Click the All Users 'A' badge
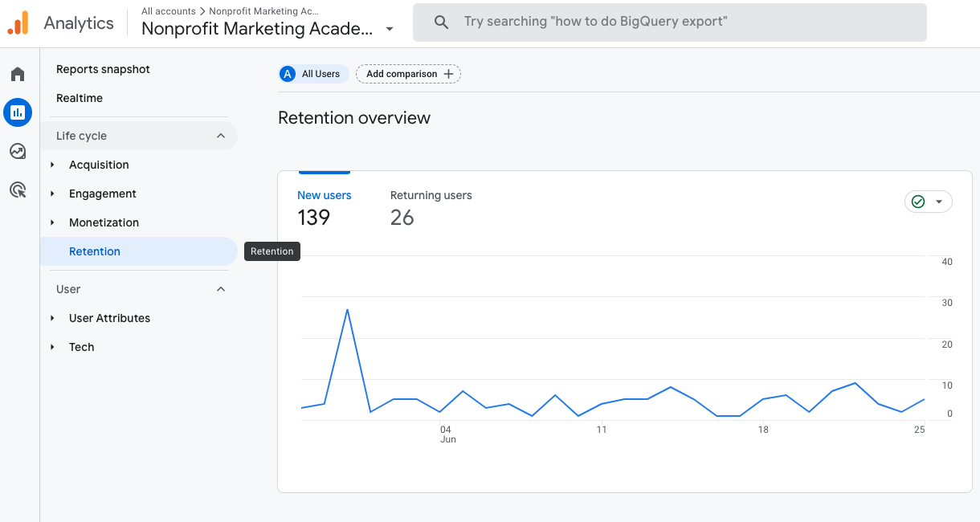The width and height of the screenshot is (980, 522). 288,74
